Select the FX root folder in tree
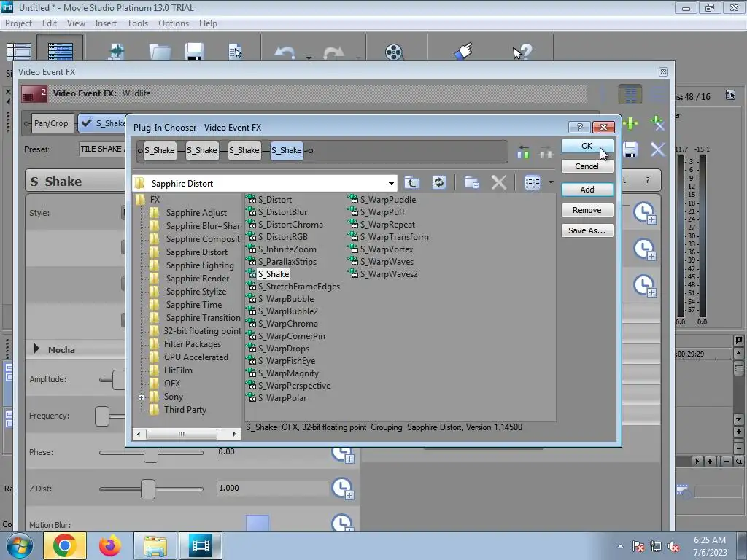The image size is (747, 560). click(x=155, y=200)
